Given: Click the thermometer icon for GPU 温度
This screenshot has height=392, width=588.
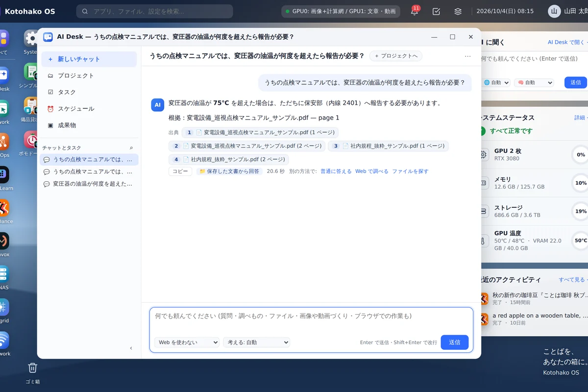Looking at the screenshot, I should (484, 241).
